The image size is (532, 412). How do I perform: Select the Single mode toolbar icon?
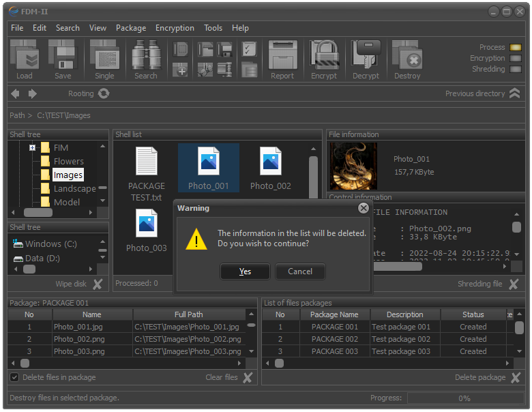104,55
